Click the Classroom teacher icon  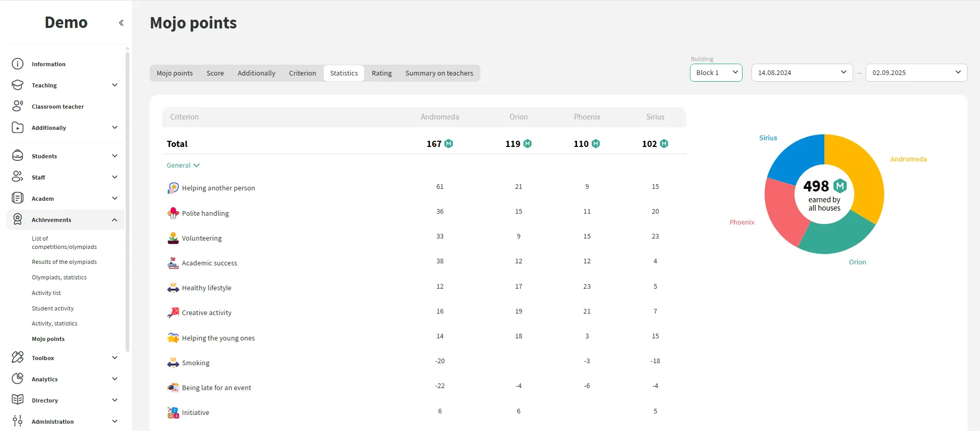pyautogui.click(x=18, y=106)
